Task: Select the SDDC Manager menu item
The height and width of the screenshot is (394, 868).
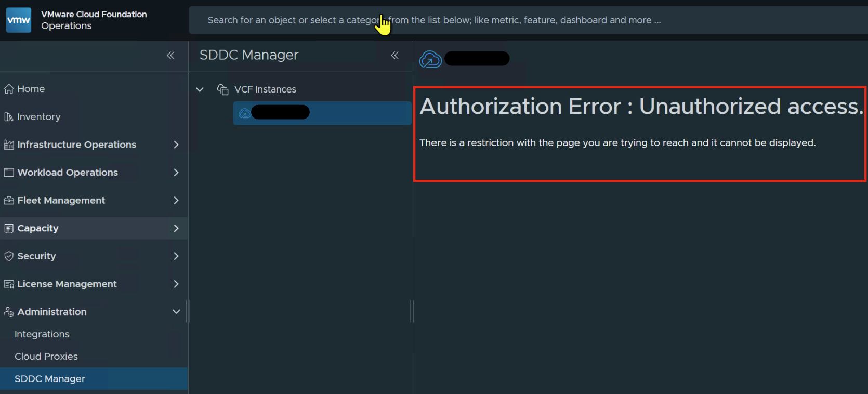Action: [x=94, y=379]
